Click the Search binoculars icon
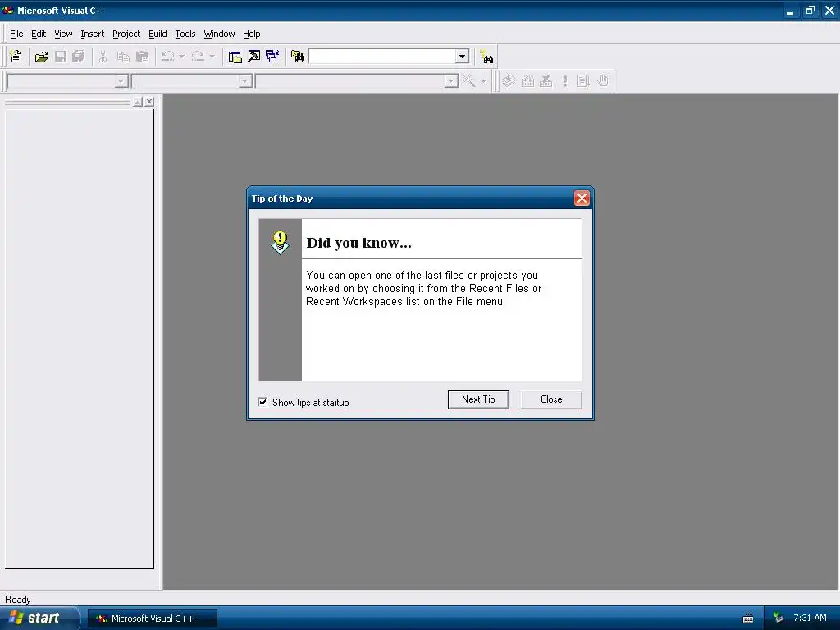This screenshot has width=840, height=630. point(486,57)
